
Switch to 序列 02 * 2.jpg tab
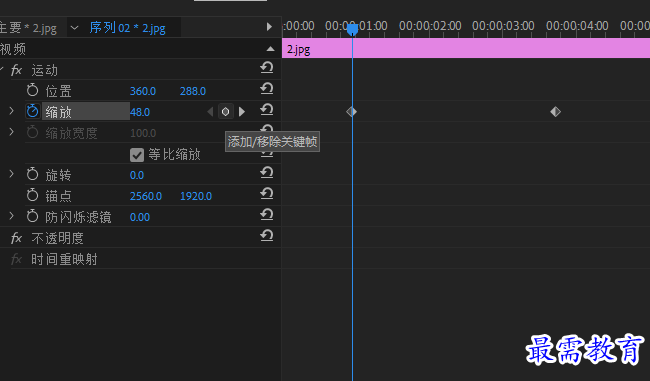(127, 28)
